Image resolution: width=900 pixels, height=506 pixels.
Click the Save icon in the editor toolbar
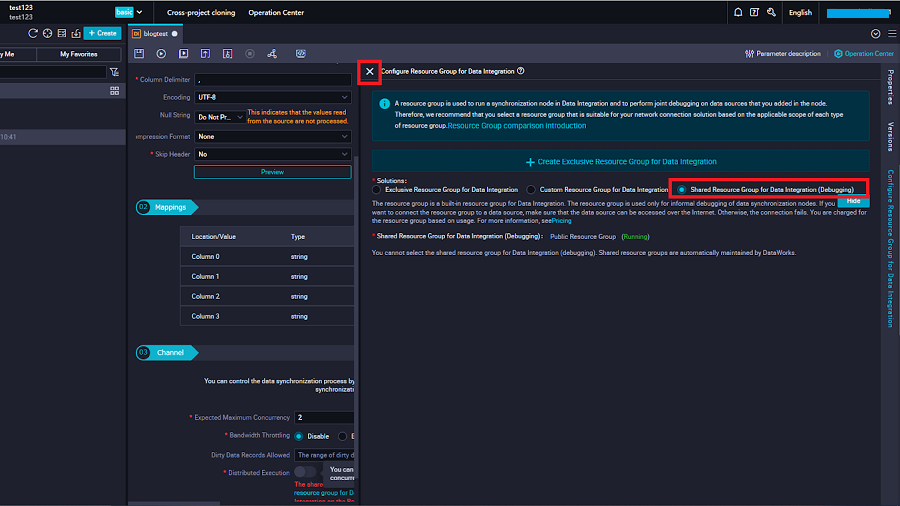pyautogui.click(x=139, y=53)
